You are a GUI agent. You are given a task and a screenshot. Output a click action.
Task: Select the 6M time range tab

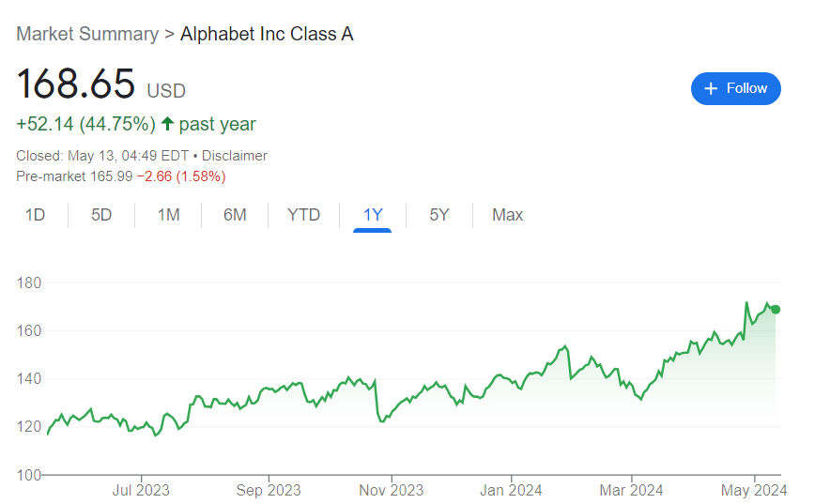[x=235, y=215]
